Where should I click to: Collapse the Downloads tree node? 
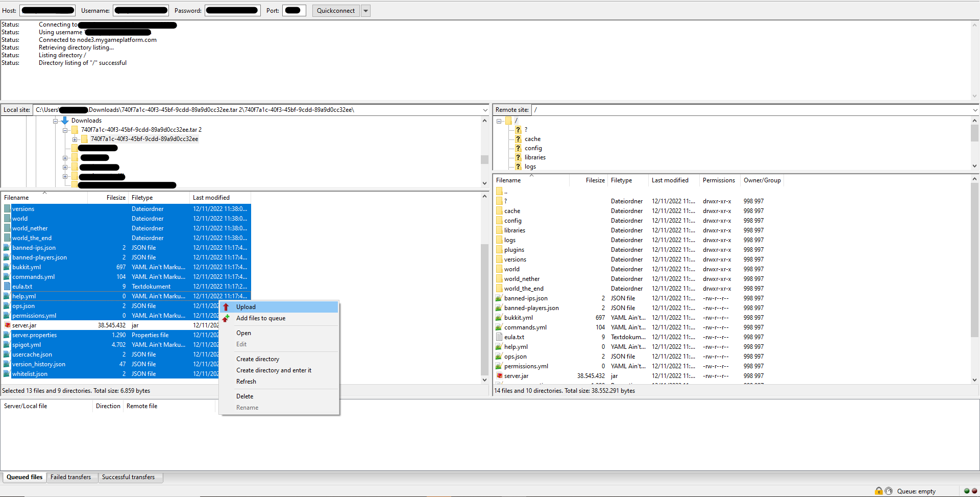point(55,121)
